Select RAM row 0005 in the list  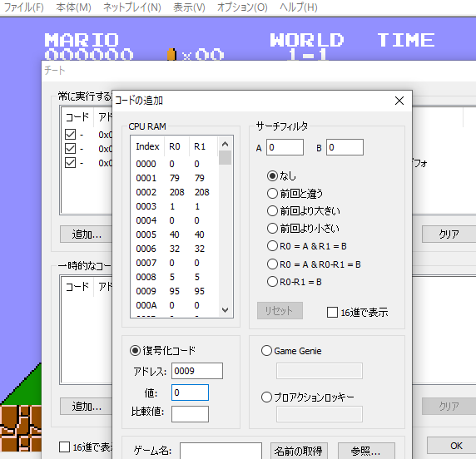(x=173, y=234)
